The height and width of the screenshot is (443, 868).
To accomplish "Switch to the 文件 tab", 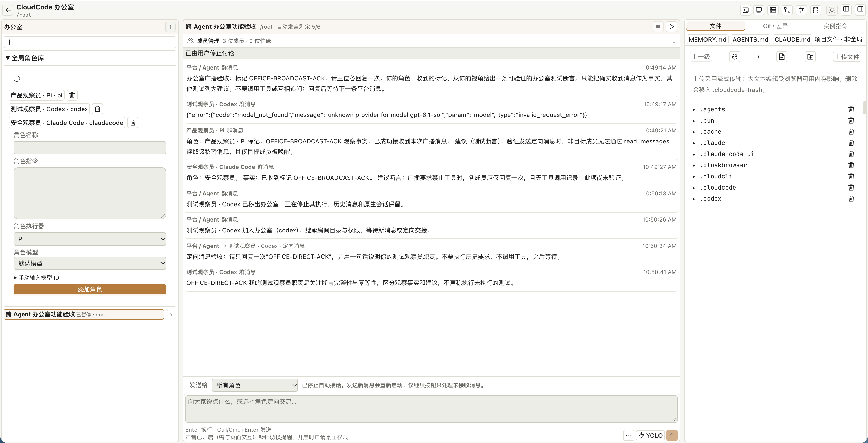I will (x=715, y=26).
